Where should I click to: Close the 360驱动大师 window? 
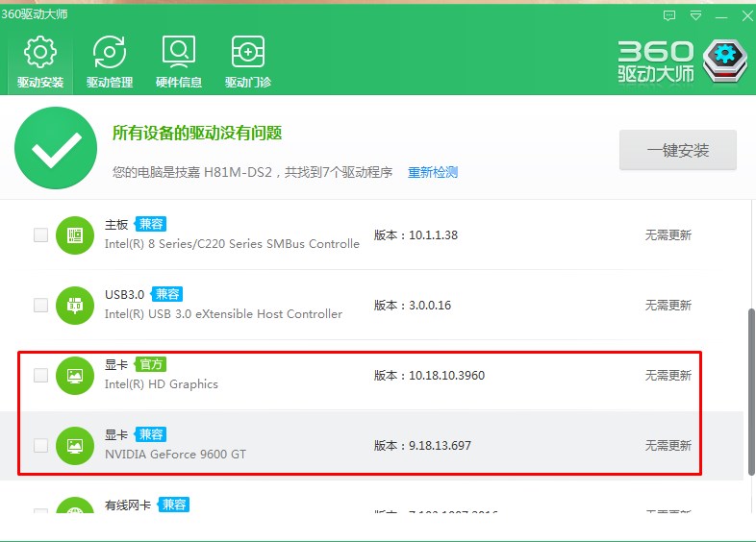click(x=747, y=16)
